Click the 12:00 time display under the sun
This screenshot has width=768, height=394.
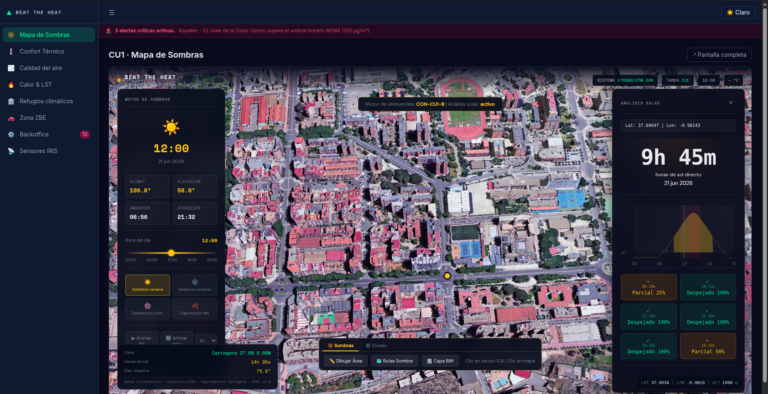[171, 148]
